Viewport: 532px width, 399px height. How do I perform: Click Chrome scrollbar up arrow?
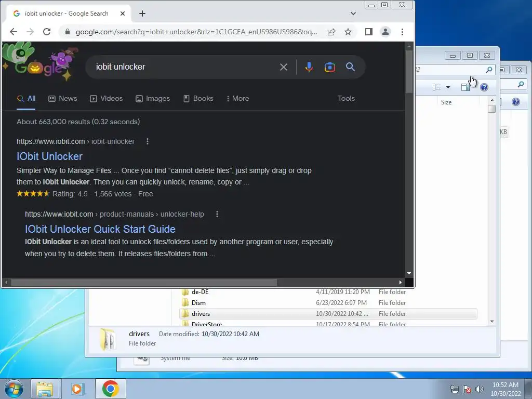pos(409,46)
